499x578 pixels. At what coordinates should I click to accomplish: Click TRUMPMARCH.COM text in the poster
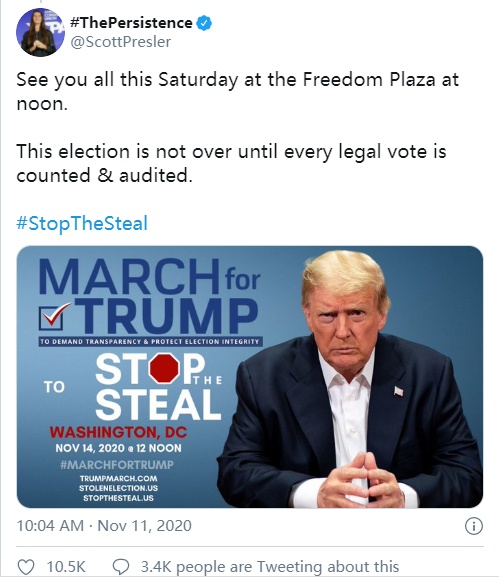point(118,478)
